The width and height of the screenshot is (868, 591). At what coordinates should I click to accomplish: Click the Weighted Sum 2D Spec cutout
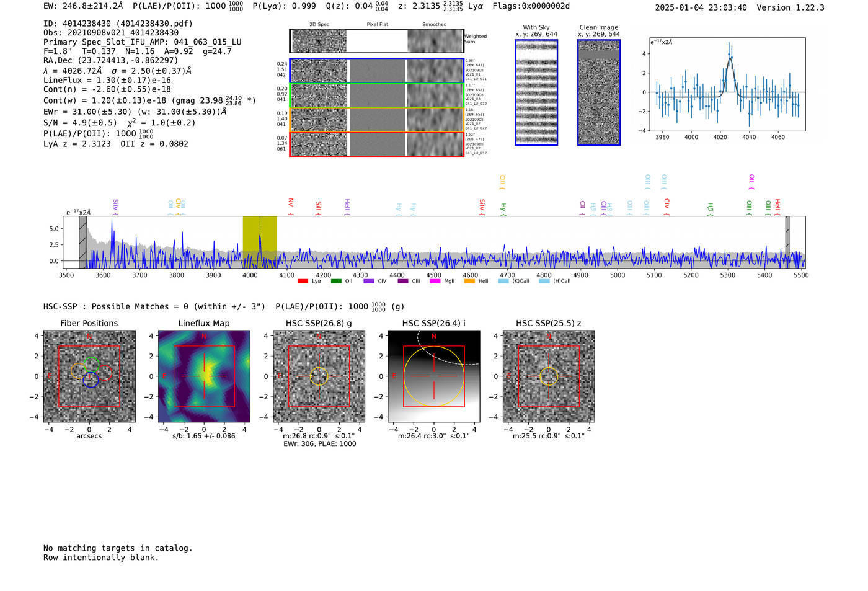(x=319, y=41)
